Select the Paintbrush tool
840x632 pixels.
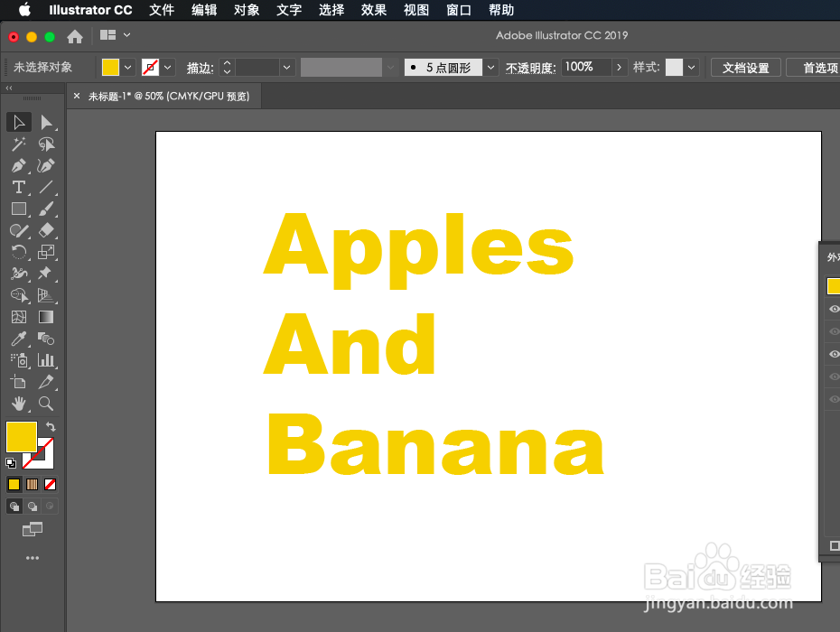pyautogui.click(x=47, y=209)
